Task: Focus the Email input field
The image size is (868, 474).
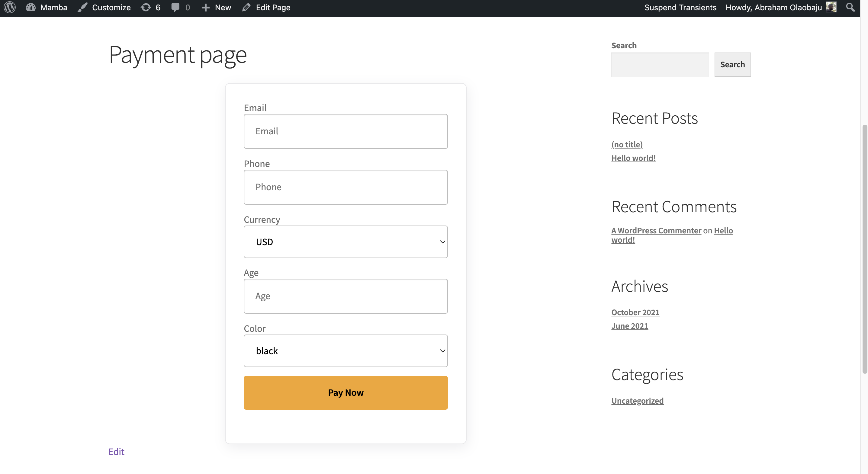Action: click(x=346, y=131)
